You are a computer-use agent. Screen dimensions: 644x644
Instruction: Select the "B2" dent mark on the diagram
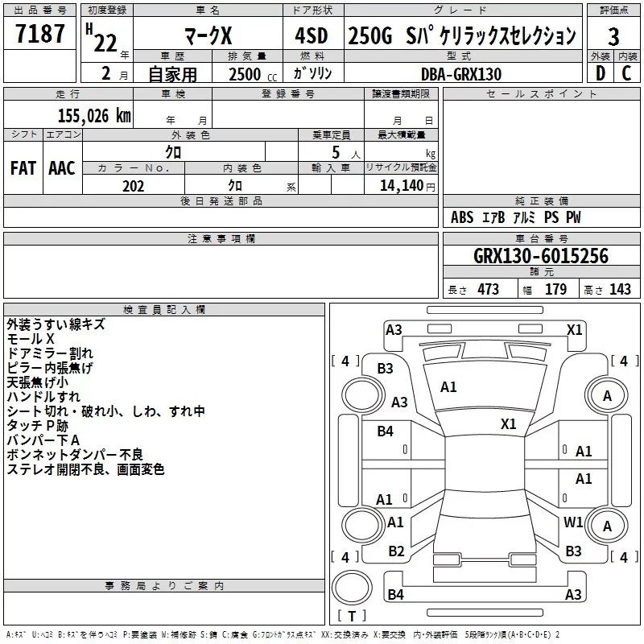(396, 551)
